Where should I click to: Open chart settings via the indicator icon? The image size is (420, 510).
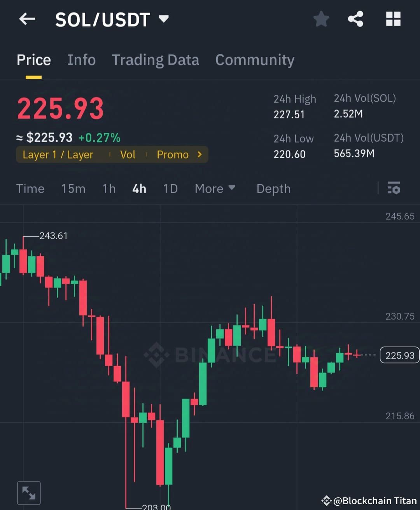click(394, 189)
